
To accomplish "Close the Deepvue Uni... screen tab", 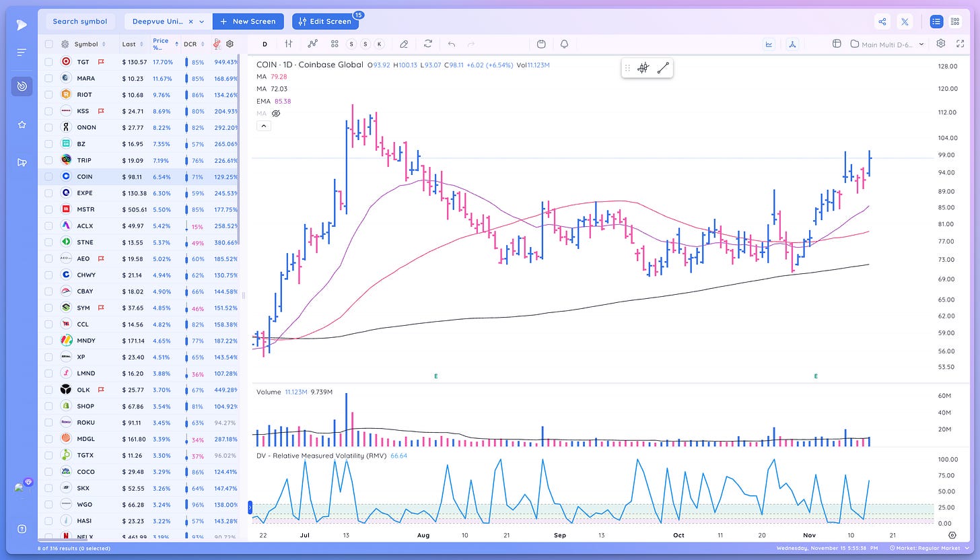I will (190, 22).
